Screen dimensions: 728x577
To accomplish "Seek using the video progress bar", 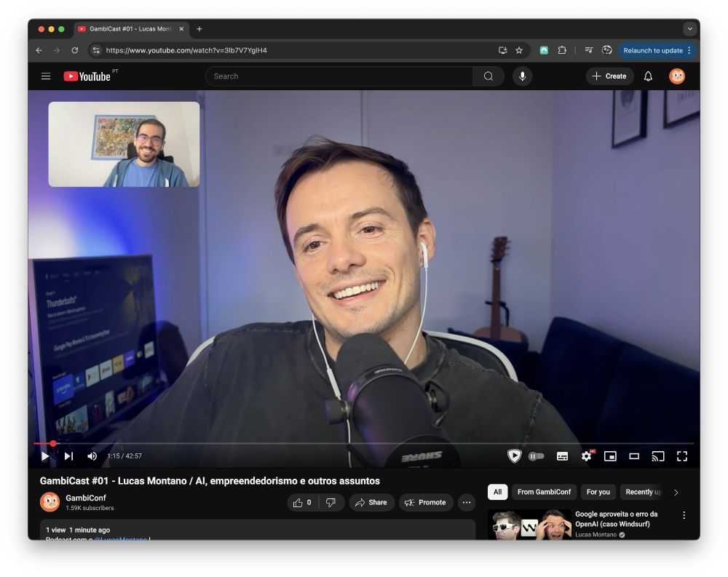I will point(363,444).
